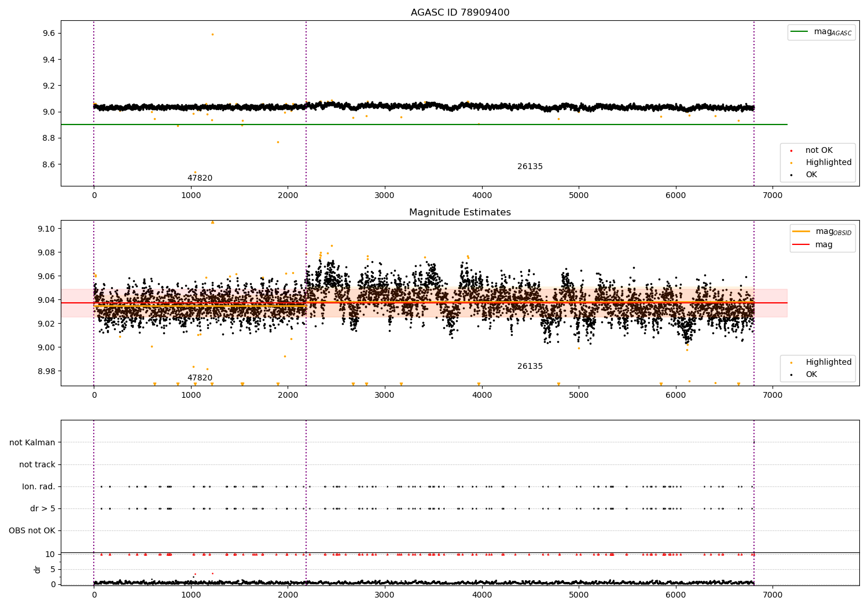Click "47820" in the Magnitude Estimates plot
868x608 pixels.
pyautogui.click(x=200, y=378)
